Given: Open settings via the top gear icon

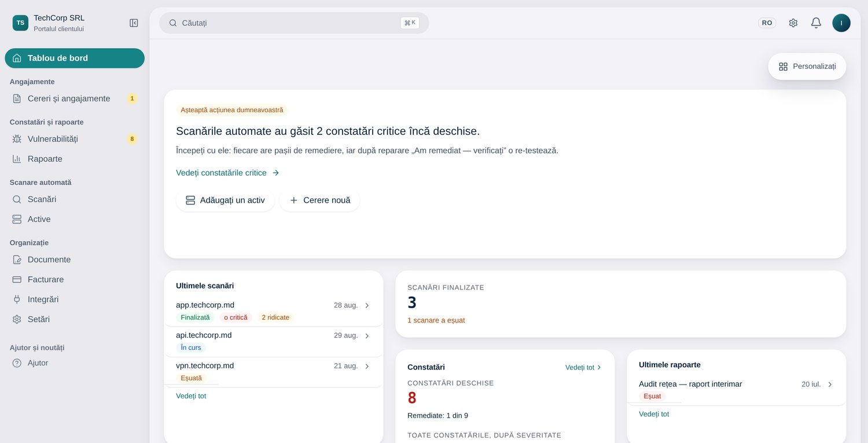Looking at the screenshot, I should (x=793, y=23).
